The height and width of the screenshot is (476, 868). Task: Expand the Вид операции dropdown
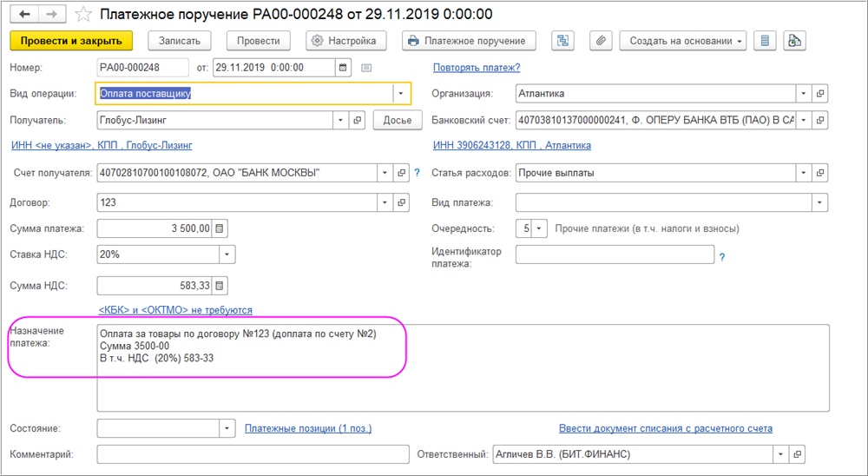click(400, 94)
